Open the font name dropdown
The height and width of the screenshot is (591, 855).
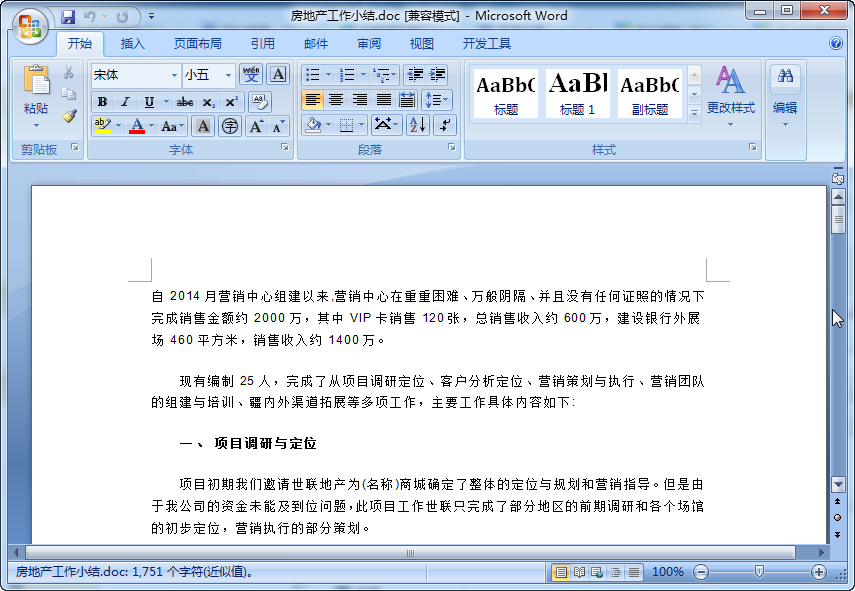click(x=174, y=74)
